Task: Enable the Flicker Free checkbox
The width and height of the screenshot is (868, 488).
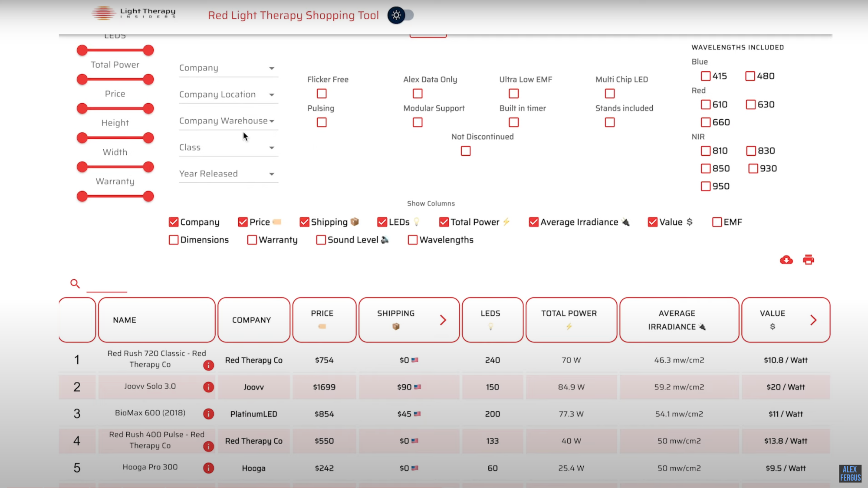Action: pyautogui.click(x=322, y=94)
